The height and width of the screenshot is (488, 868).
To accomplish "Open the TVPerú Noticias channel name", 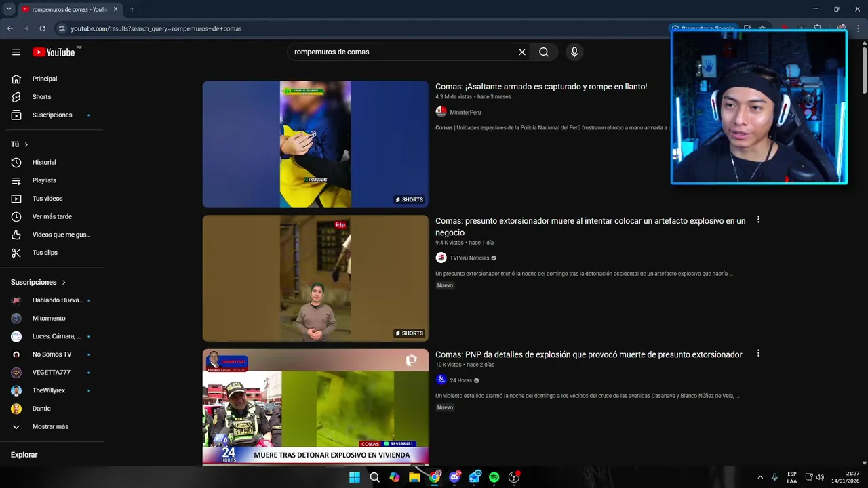I will tap(469, 258).
